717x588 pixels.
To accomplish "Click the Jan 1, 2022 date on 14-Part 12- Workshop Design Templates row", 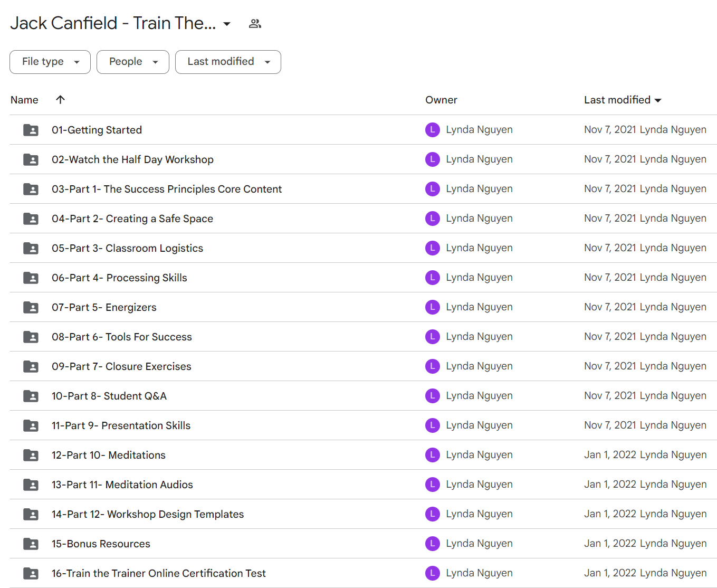I will 610,514.
